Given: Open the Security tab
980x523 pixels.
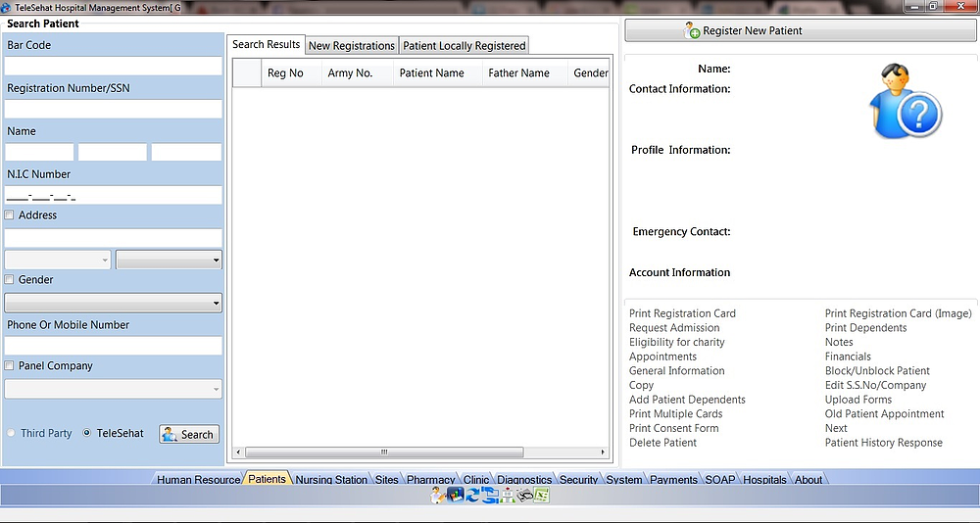Looking at the screenshot, I should 579,479.
